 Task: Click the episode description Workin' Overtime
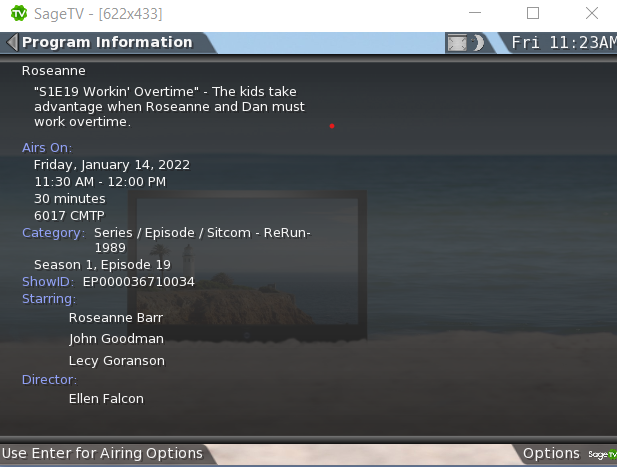tap(169, 107)
